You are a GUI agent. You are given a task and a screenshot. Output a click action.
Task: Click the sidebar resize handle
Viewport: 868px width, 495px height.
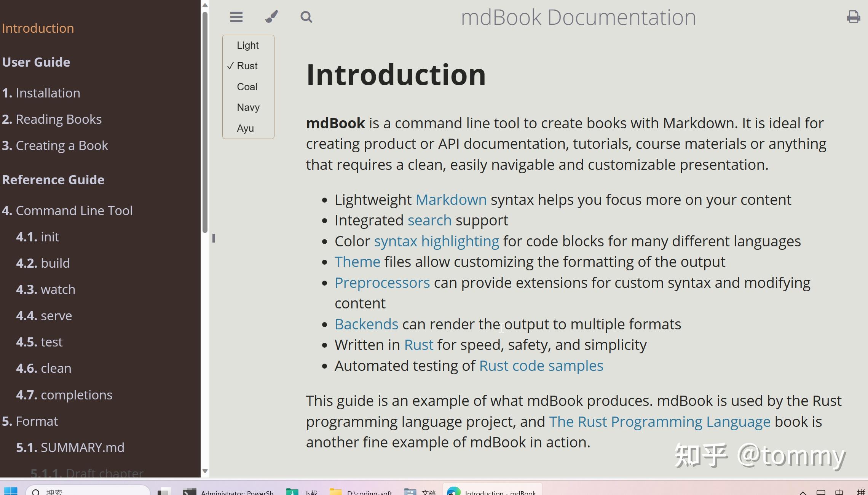point(214,238)
